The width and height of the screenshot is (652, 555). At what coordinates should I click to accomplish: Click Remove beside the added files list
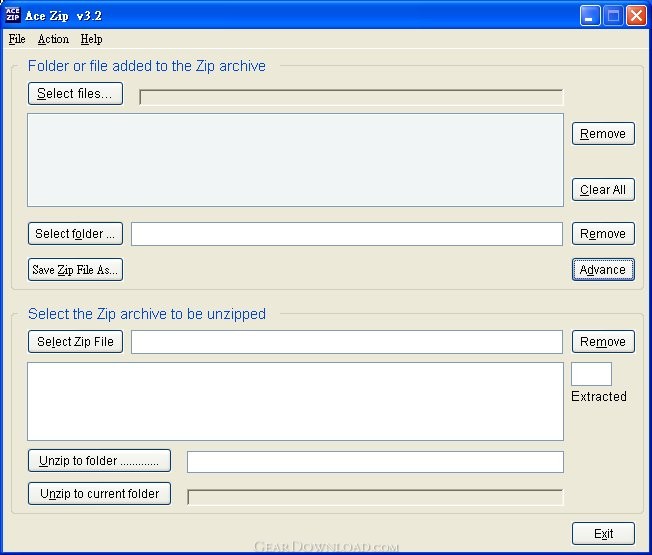(603, 133)
